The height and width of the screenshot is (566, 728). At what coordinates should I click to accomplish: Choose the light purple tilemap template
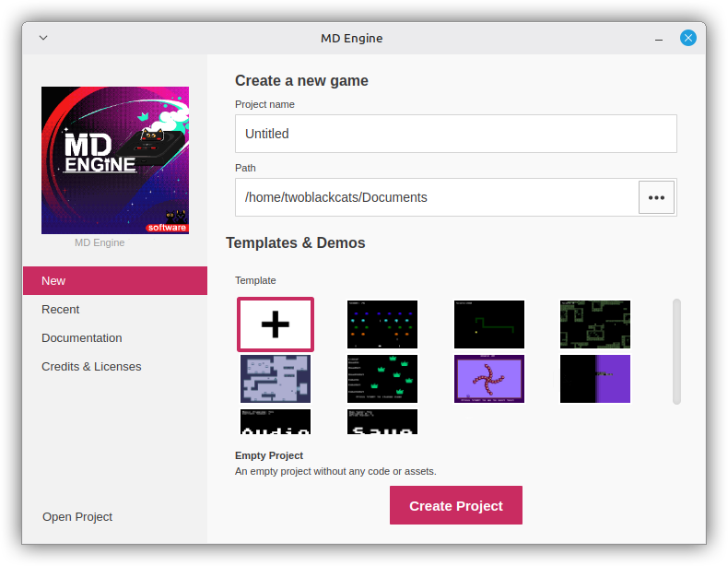click(276, 379)
